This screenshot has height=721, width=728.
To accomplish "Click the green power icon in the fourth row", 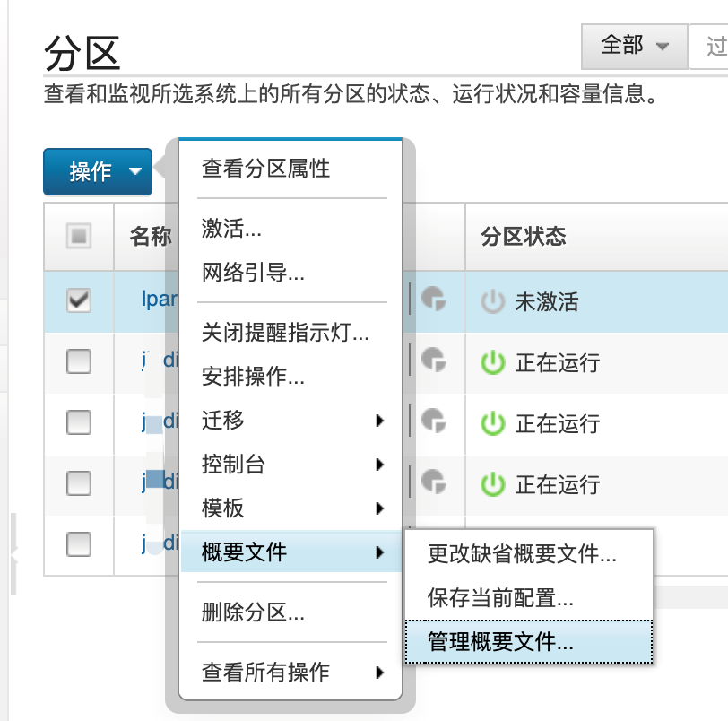I will (493, 484).
